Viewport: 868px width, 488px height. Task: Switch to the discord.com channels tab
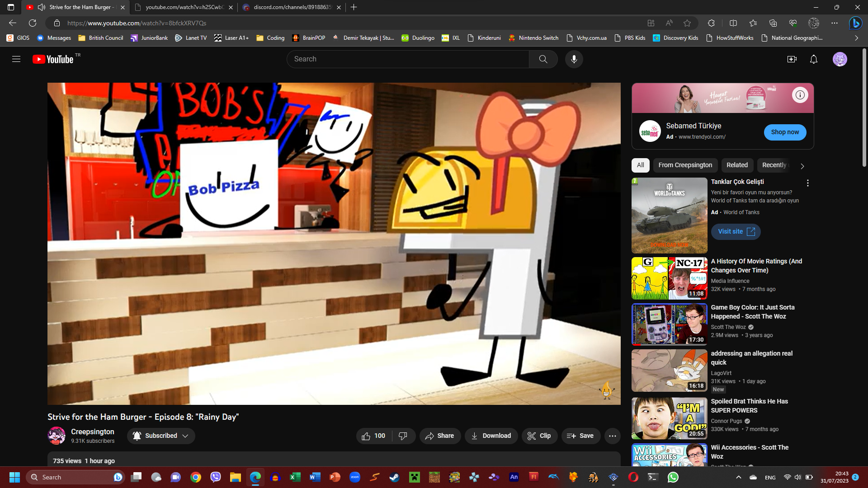tap(292, 7)
